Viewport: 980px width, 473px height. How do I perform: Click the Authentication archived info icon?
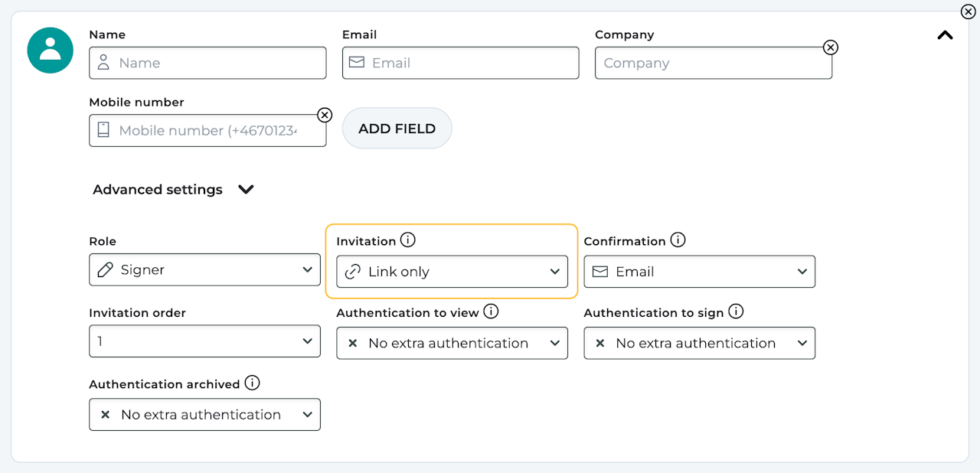click(x=252, y=383)
